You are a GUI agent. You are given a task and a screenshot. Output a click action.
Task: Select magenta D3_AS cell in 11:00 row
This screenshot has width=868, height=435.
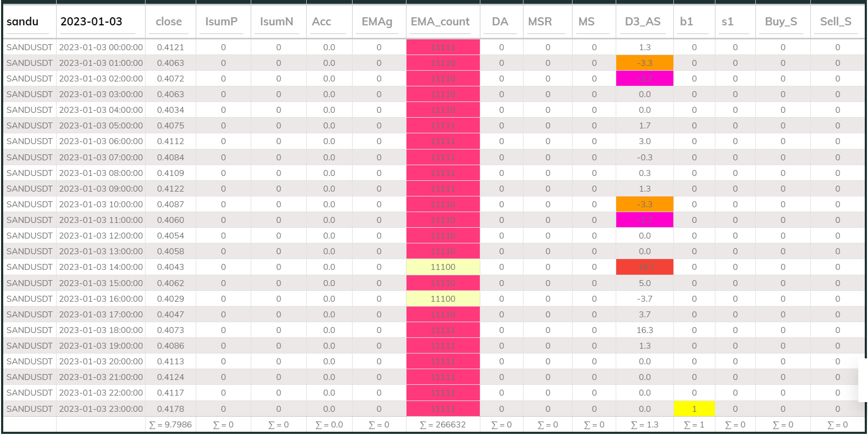point(644,220)
